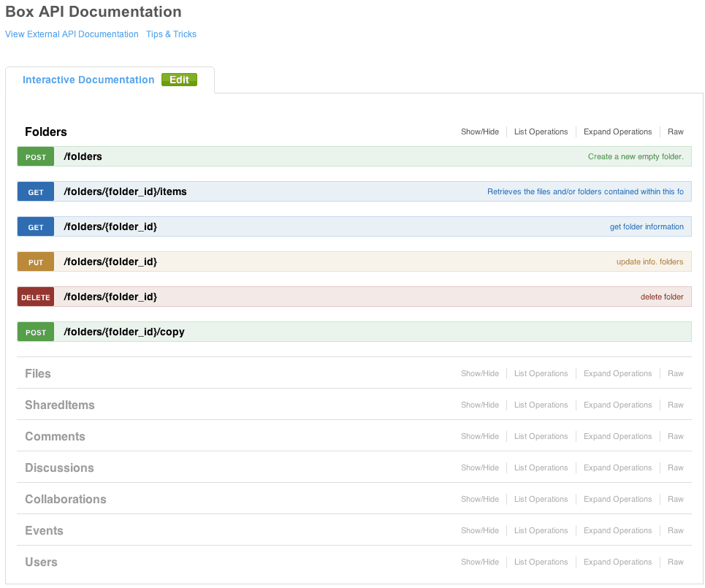Screen dimensions: 705x588
Task: Open View External API Documentation link
Action: 72,34
